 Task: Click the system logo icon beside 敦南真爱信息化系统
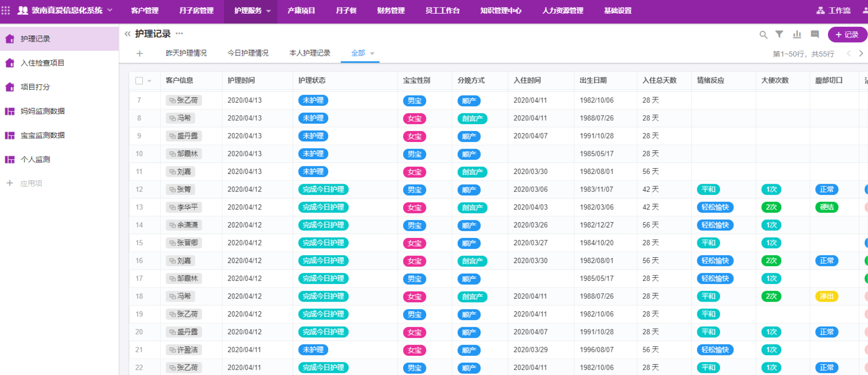pos(23,10)
